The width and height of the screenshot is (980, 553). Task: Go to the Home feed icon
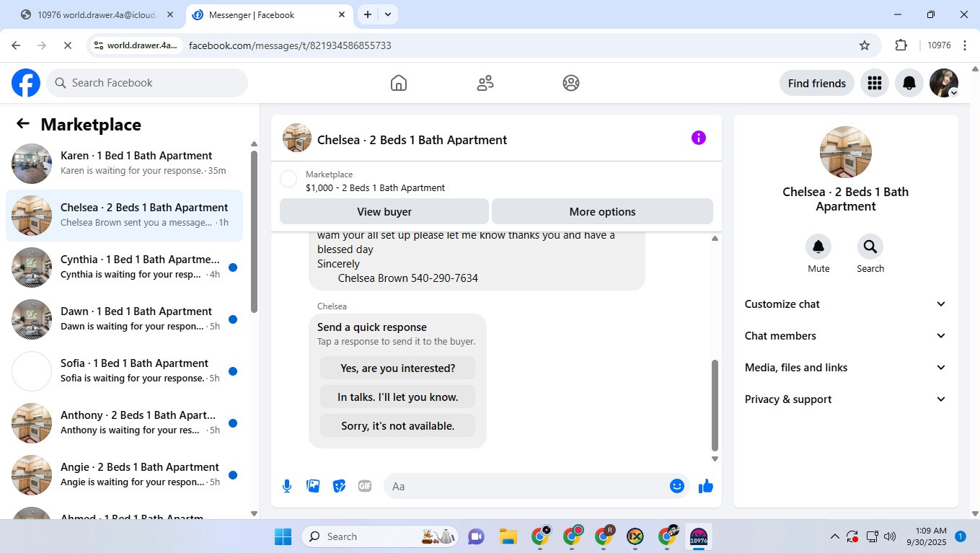coord(399,83)
